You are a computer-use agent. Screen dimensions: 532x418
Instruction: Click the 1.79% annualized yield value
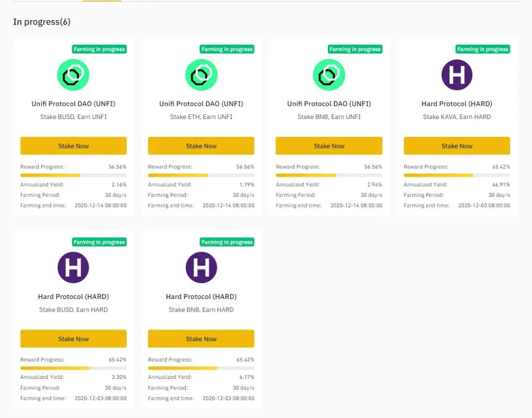[x=247, y=185]
